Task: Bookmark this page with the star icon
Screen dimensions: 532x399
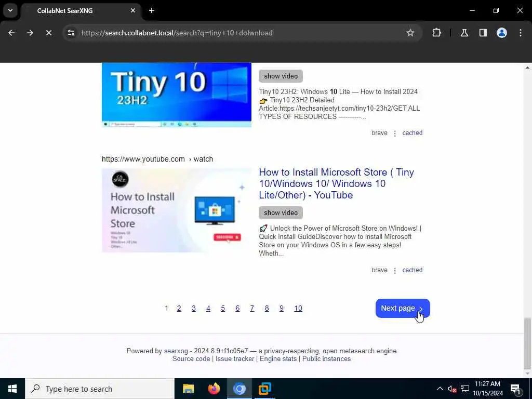Action: [x=410, y=33]
